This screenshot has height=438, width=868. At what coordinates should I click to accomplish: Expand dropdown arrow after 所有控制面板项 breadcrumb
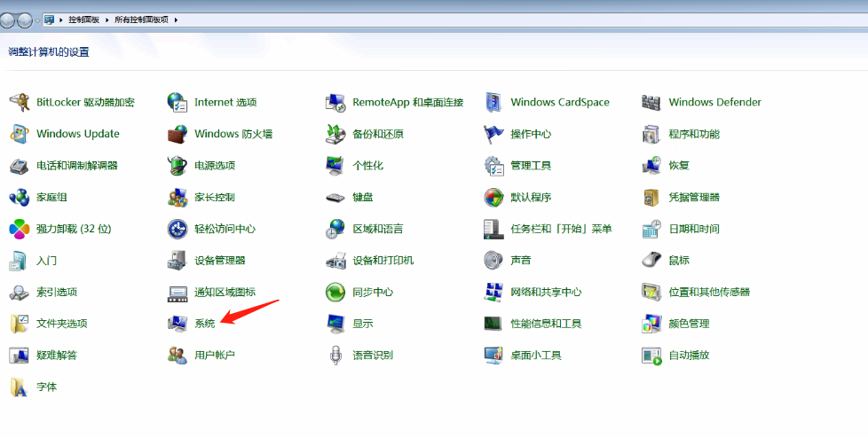[176, 20]
